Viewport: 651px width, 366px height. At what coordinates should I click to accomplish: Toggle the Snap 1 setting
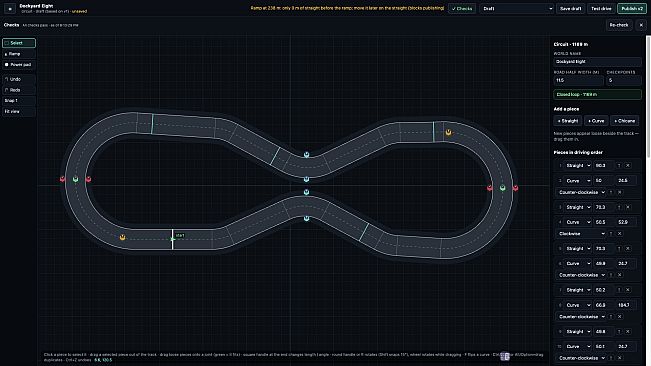(19, 100)
